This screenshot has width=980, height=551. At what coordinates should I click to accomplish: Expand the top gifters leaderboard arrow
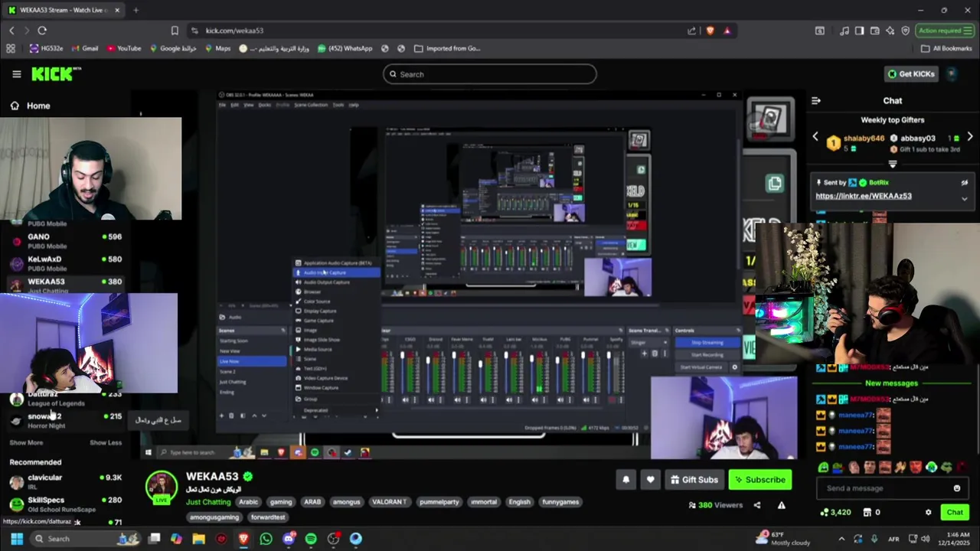point(893,164)
